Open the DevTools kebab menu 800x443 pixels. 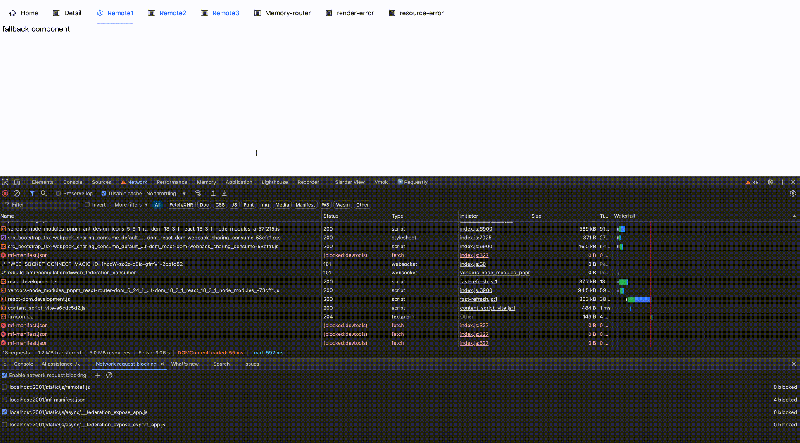click(782, 182)
